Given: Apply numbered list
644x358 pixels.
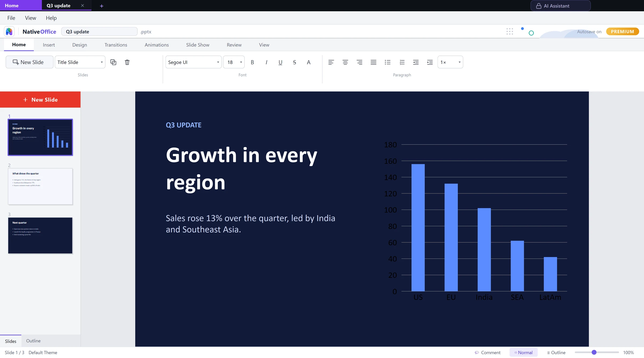Looking at the screenshot, I should tap(402, 62).
